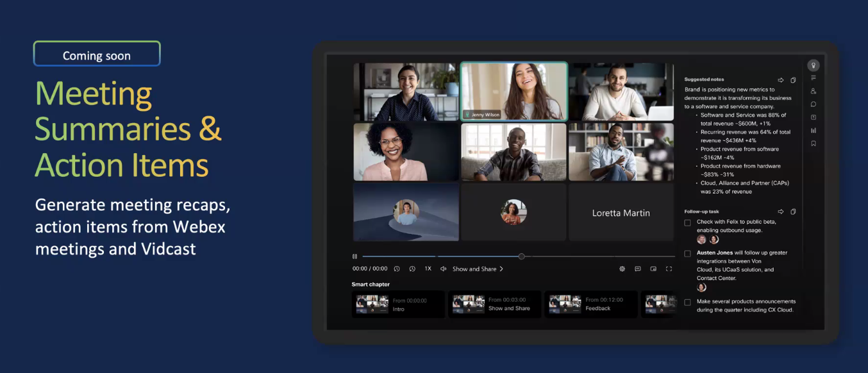Copy the Suggested notes
This screenshot has height=373, width=868.
(x=793, y=80)
